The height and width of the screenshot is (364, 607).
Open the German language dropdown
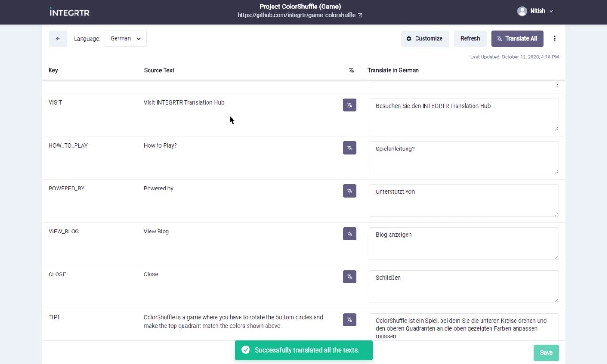coord(125,39)
